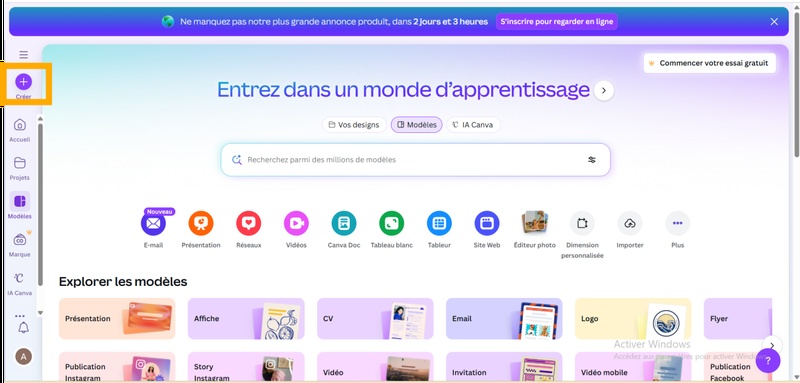Select the Modèles tab pill

[417, 124]
